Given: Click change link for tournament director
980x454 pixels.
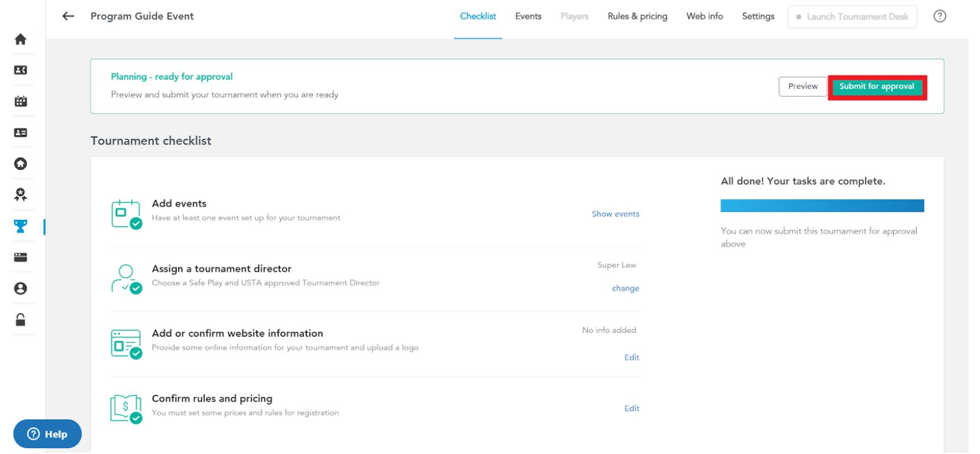Looking at the screenshot, I should (x=625, y=288).
